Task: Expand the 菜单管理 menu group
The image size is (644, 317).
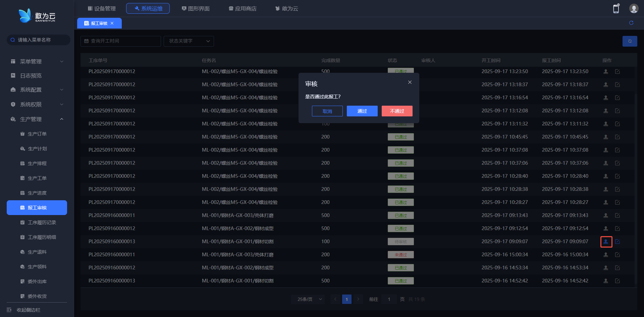Action: pyautogui.click(x=37, y=61)
